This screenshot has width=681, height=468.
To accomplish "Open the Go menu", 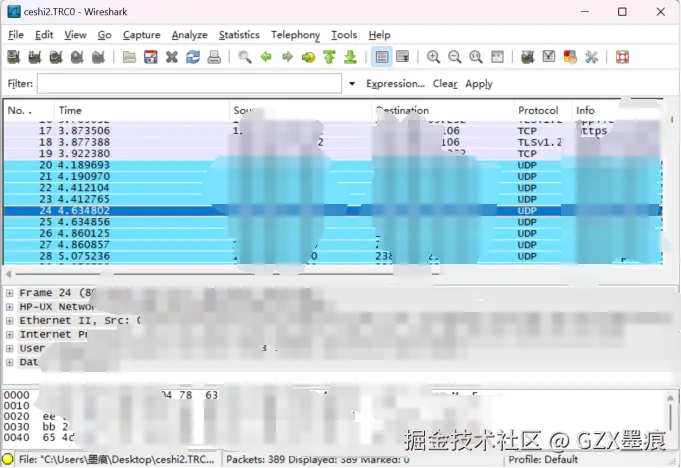I will tap(105, 35).
